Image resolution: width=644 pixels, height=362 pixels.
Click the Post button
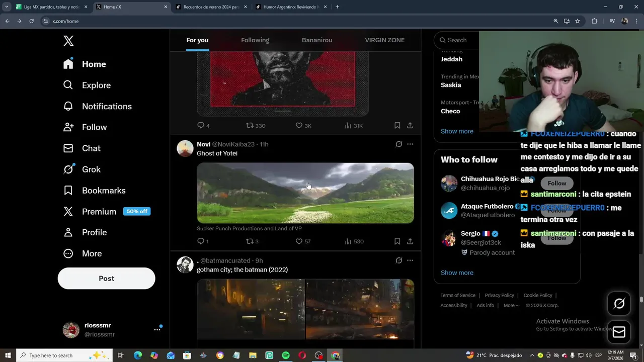(x=106, y=279)
